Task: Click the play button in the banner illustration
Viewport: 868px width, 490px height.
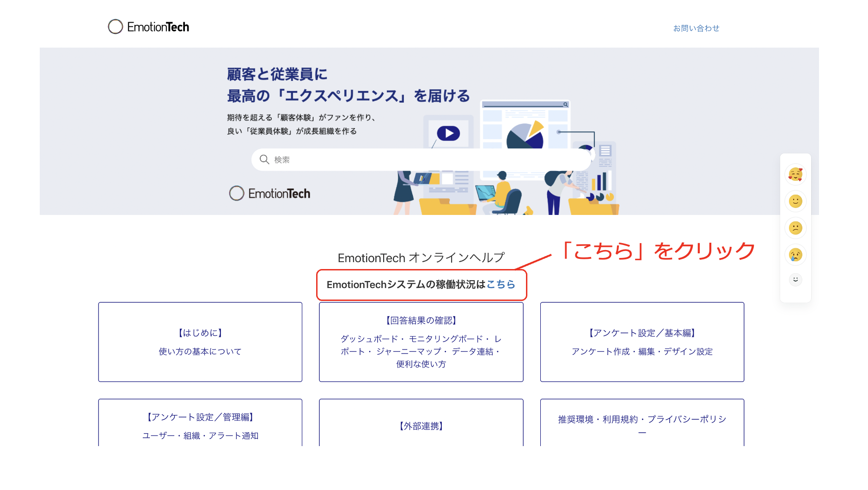Action: (x=448, y=134)
